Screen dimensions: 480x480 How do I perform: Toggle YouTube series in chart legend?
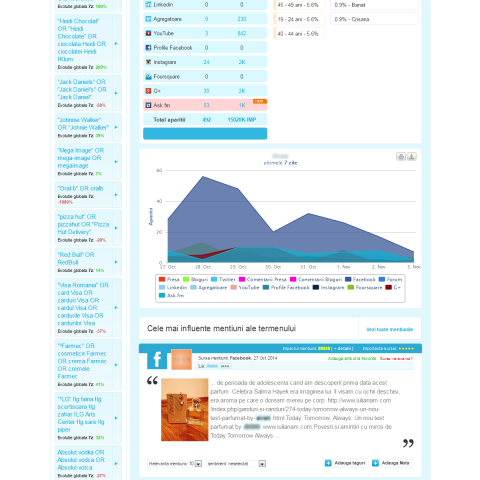[x=245, y=287]
